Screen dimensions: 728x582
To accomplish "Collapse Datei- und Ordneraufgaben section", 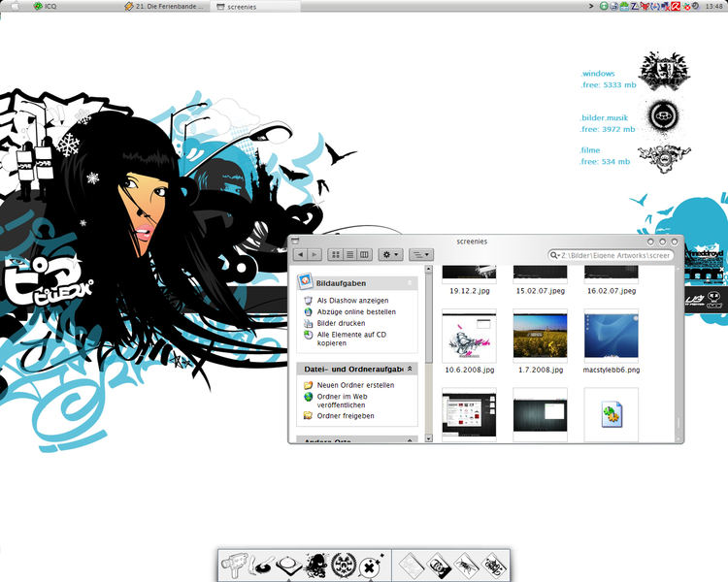I will 410,369.
